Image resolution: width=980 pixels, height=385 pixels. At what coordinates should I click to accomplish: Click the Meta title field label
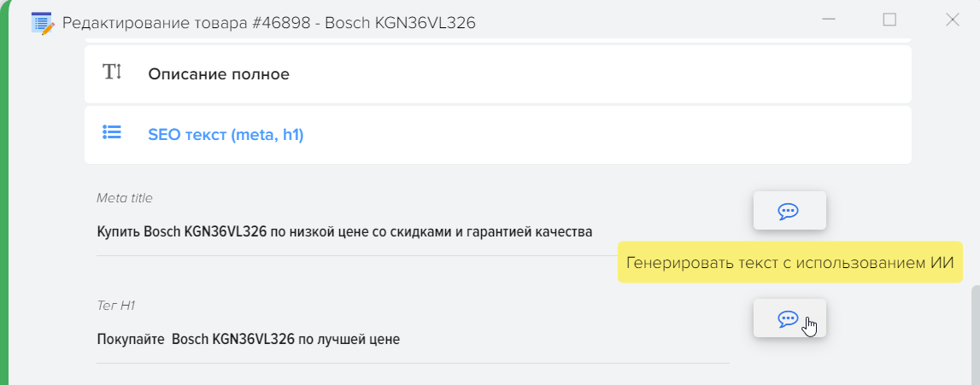[x=125, y=198]
